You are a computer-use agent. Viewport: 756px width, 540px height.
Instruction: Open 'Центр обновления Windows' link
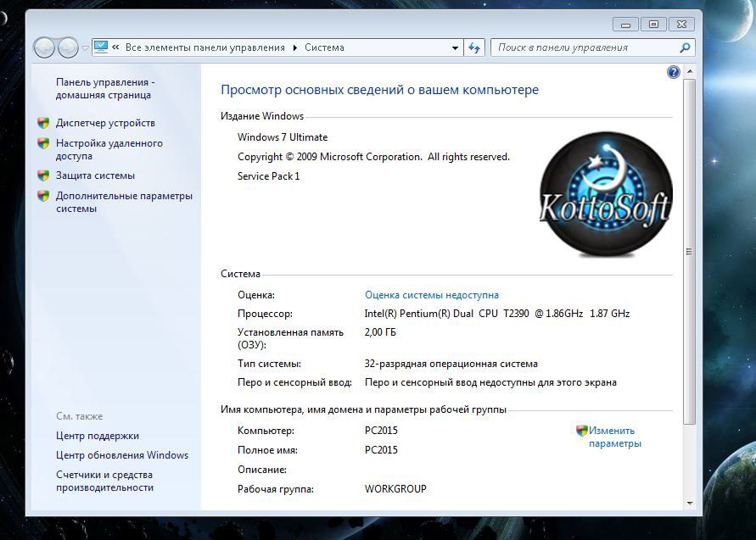click(122, 455)
